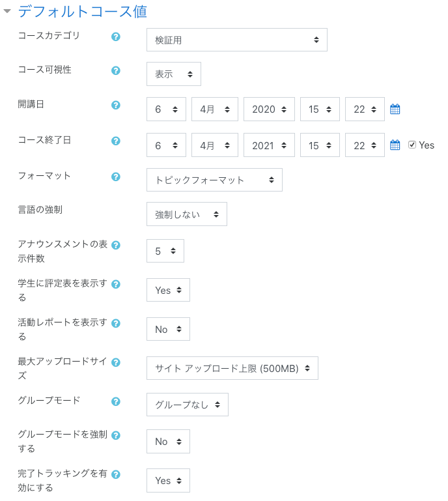Show help for 完了トラッキングを有効にする
Image resolution: width=448 pixels, height=501 pixels.
pyautogui.click(x=116, y=475)
